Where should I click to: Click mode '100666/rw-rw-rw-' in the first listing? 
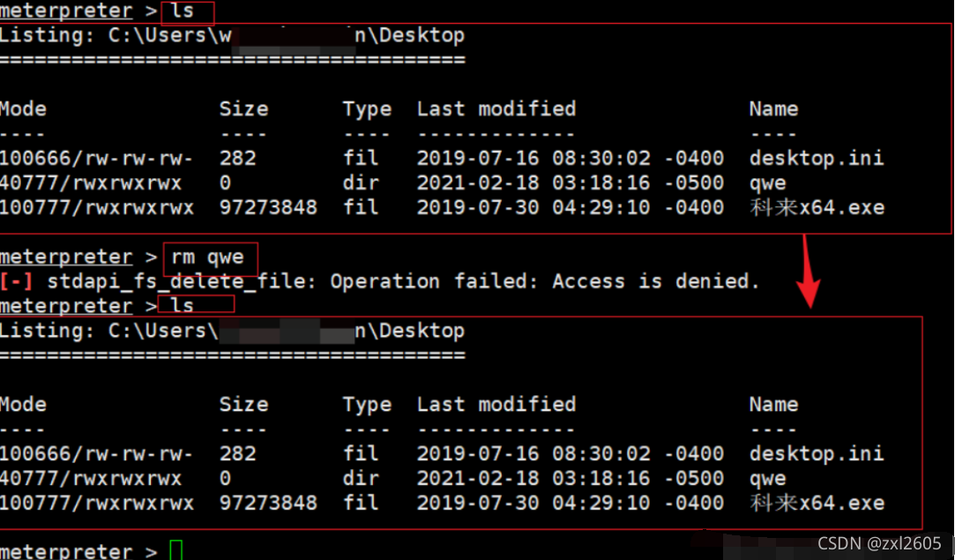coord(96,159)
